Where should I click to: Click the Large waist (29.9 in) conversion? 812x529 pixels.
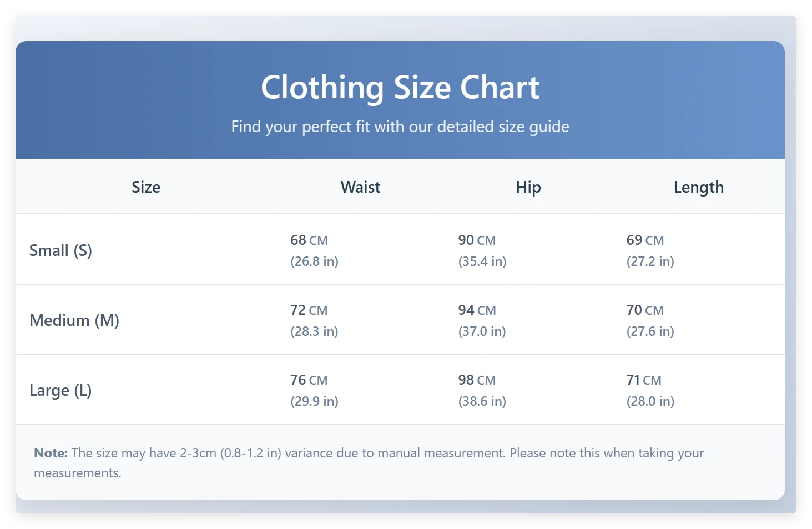tap(314, 401)
